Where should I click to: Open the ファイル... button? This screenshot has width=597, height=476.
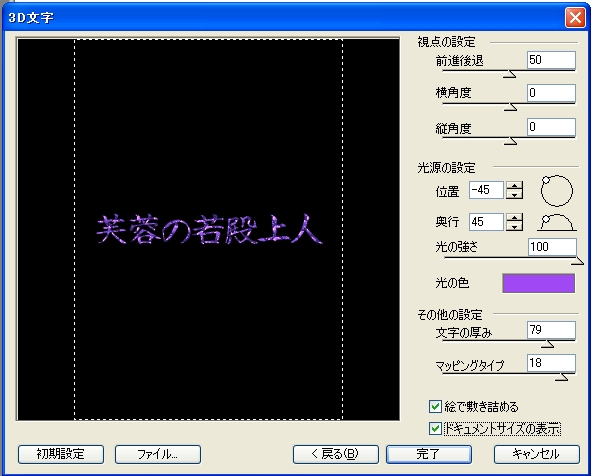click(x=158, y=454)
